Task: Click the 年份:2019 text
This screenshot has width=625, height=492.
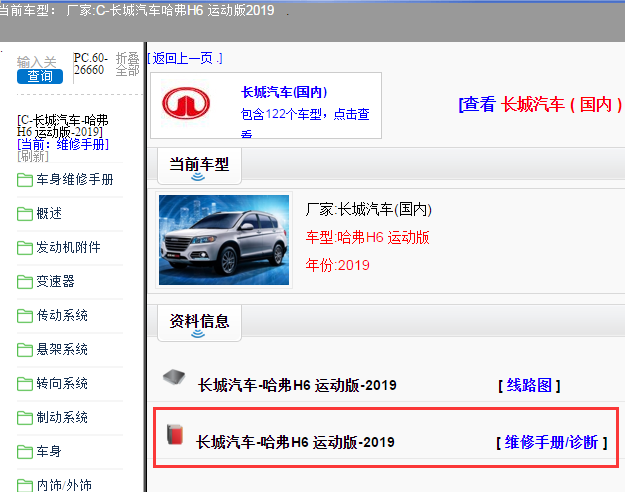Action: pos(338,265)
